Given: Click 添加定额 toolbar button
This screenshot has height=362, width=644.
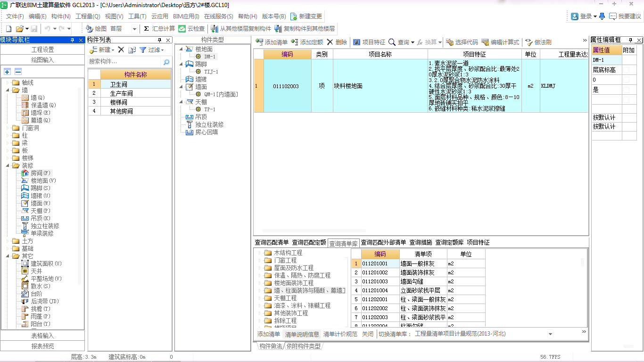Looking at the screenshot, I should [x=307, y=42].
